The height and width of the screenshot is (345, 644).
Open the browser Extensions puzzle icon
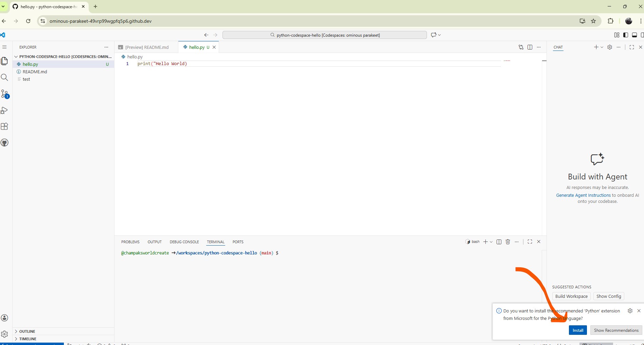coord(610,21)
